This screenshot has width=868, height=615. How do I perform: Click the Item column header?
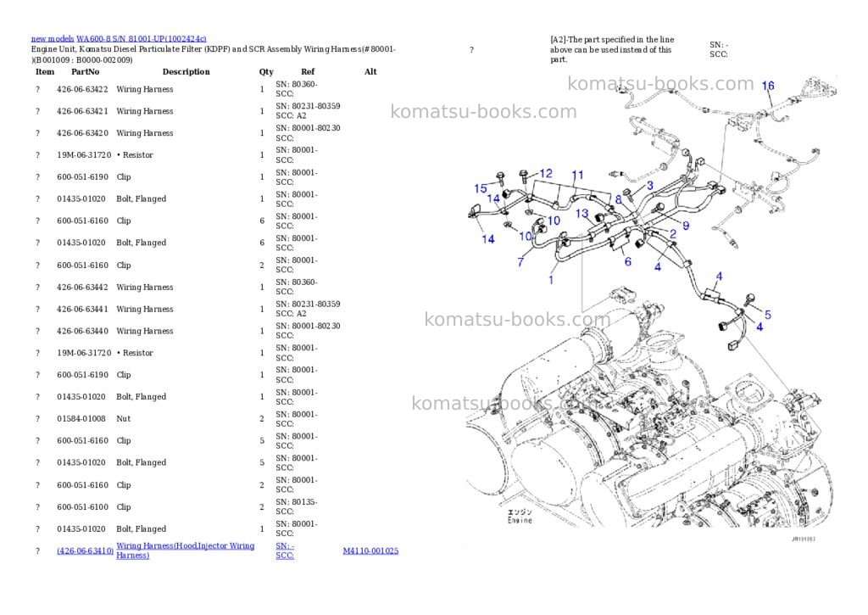point(45,72)
